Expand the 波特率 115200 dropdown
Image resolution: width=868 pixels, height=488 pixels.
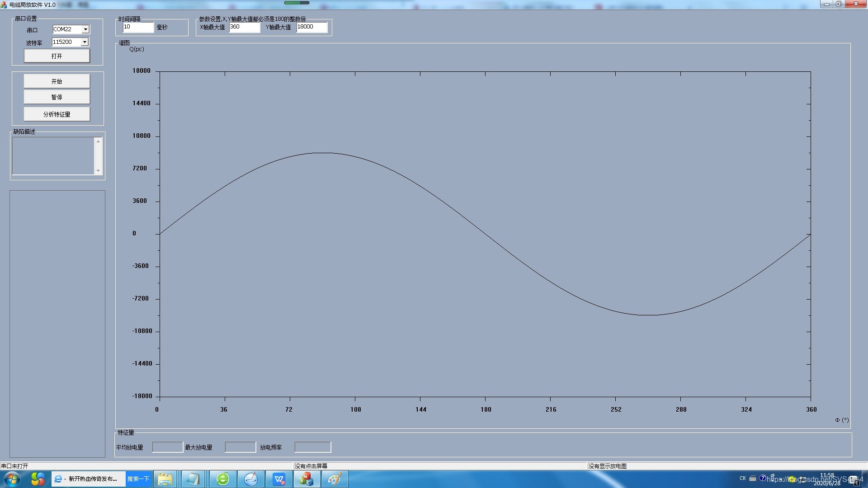click(x=84, y=42)
